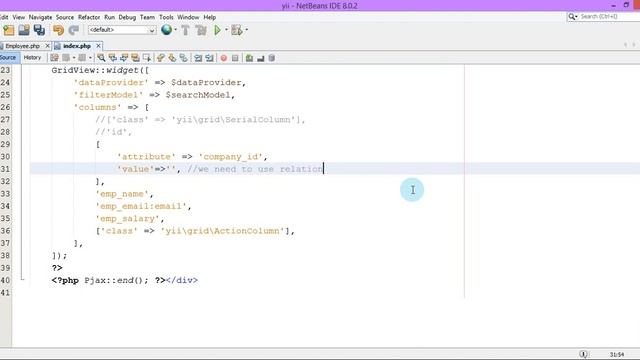Click the $dataProvider variable
The width and height of the screenshot is (640, 360).
point(206,82)
